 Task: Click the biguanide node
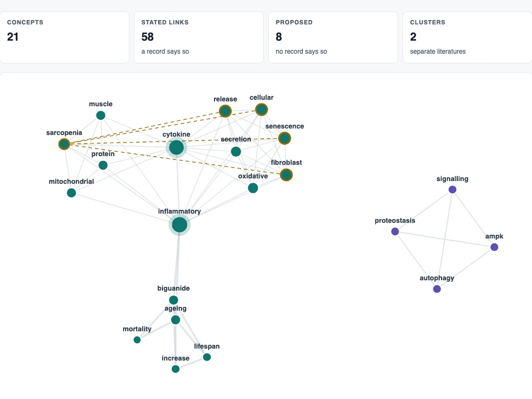pyautogui.click(x=173, y=300)
